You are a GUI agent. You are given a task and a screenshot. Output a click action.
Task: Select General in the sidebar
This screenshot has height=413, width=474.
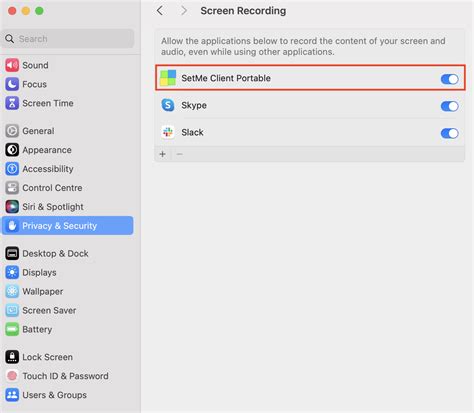point(68,131)
